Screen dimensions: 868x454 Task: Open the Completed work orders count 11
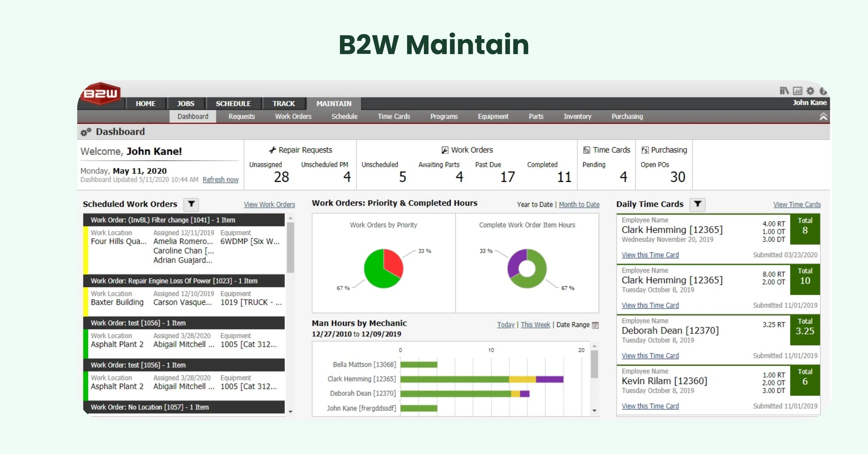(564, 177)
